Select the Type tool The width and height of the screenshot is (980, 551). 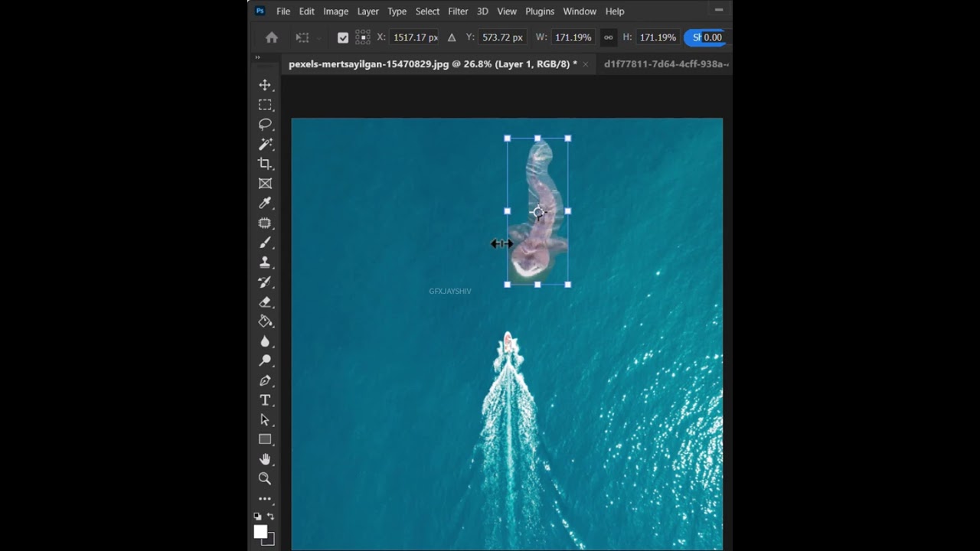[x=265, y=400]
